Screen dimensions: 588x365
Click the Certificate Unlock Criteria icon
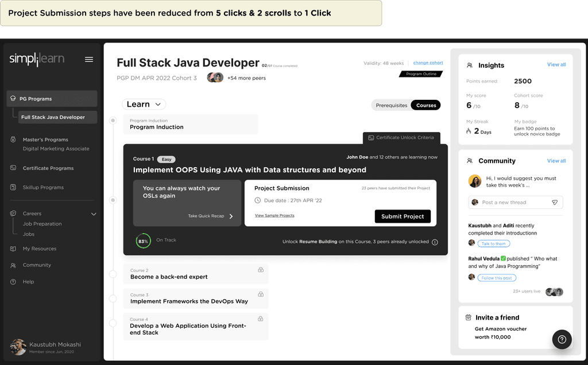371,138
